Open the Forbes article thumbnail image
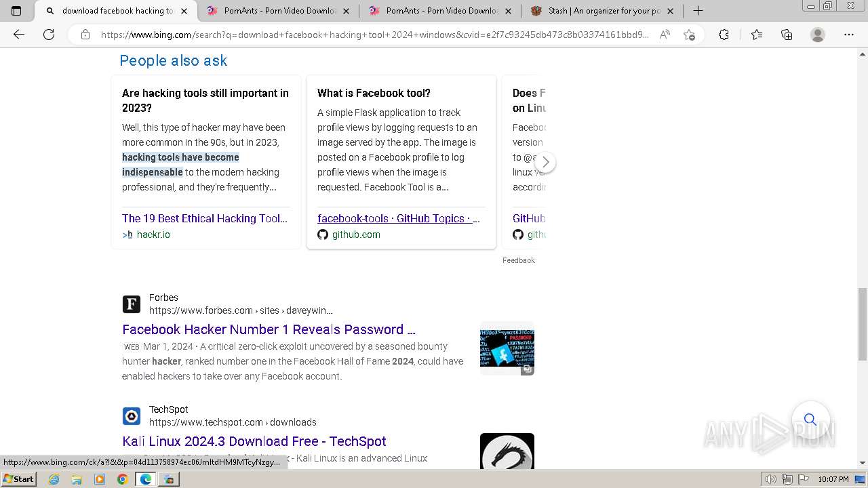Screen dimensions: 868x488 pos(507,348)
